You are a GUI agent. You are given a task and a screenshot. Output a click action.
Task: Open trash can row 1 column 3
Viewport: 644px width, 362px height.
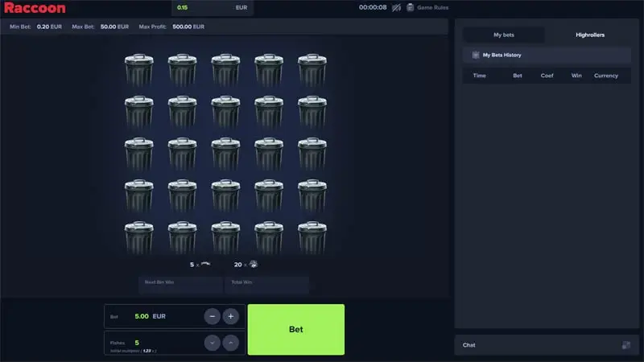(x=225, y=70)
